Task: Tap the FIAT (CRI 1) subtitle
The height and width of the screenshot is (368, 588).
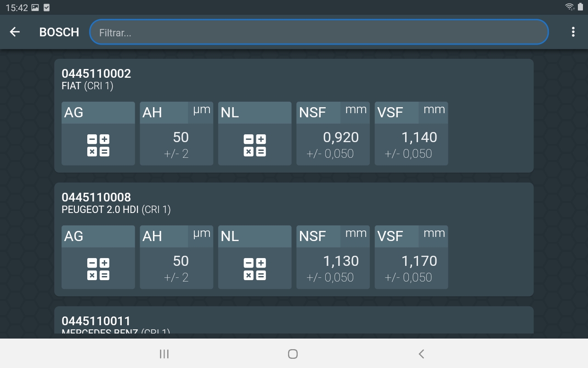Action: (x=87, y=86)
